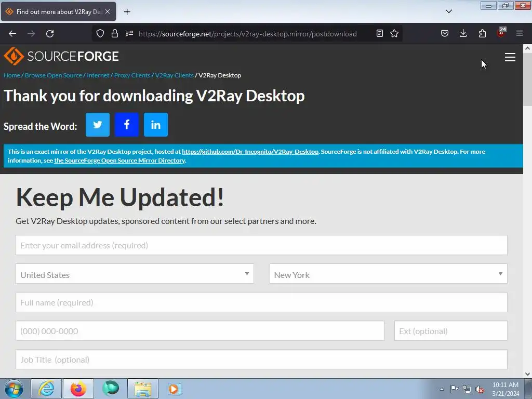This screenshot has height=399, width=532.
Task: Share on LinkedIn button
Action: [x=156, y=125]
